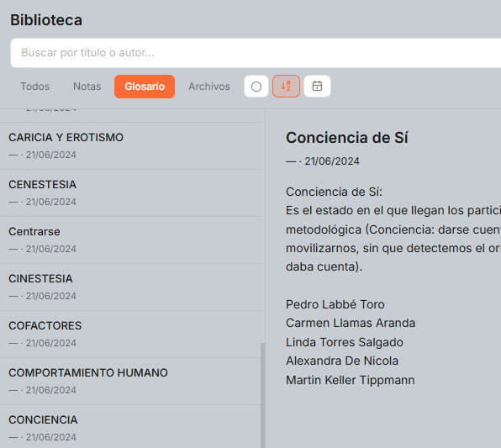Viewport: 501px width, 448px height.
Task: Click the name Alexandra De Nicola
Action: pyautogui.click(x=342, y=361)
